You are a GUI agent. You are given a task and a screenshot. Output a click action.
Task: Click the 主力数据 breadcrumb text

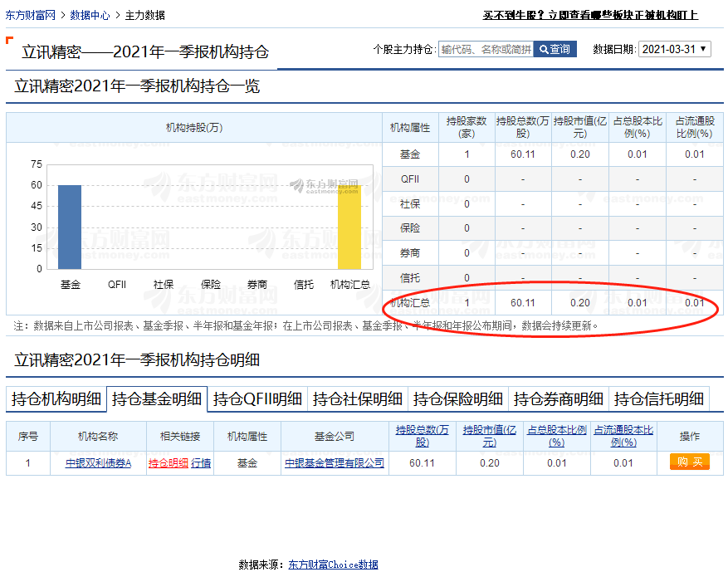145,15
